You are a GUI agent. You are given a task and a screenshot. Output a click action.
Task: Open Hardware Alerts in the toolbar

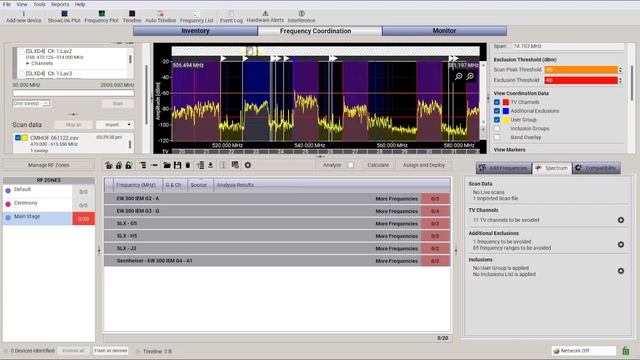[265, 17]
